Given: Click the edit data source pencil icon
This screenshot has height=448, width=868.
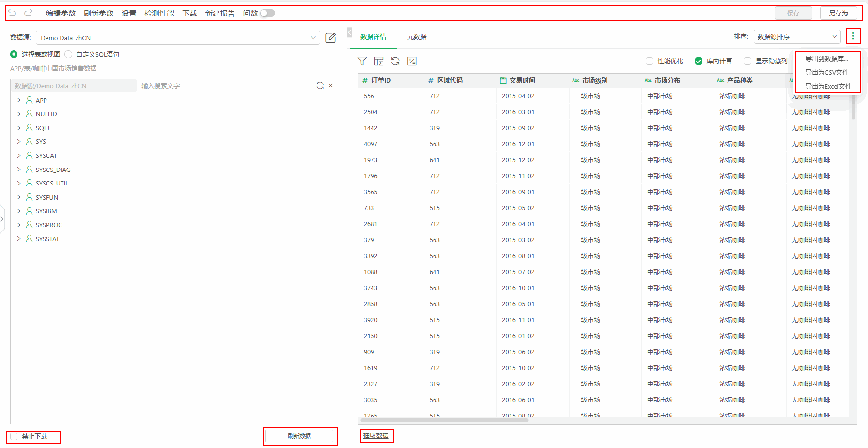Looking at the screenshot, I should tap(331, 38).
